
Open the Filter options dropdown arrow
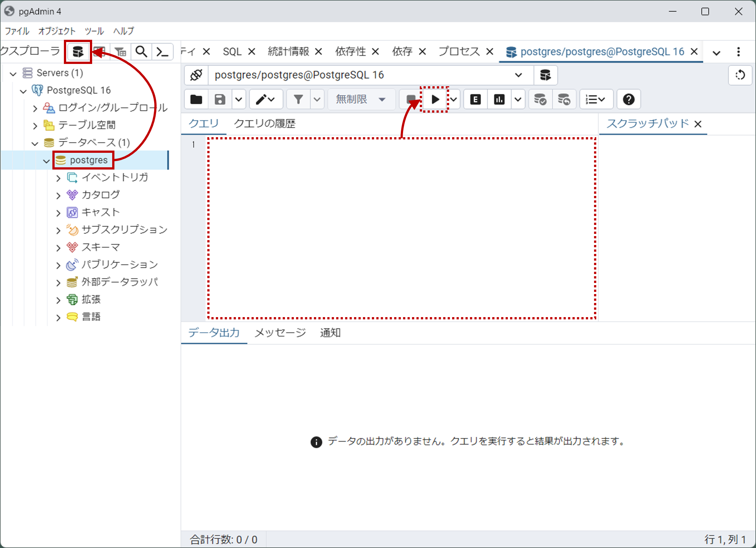[317, 99]
